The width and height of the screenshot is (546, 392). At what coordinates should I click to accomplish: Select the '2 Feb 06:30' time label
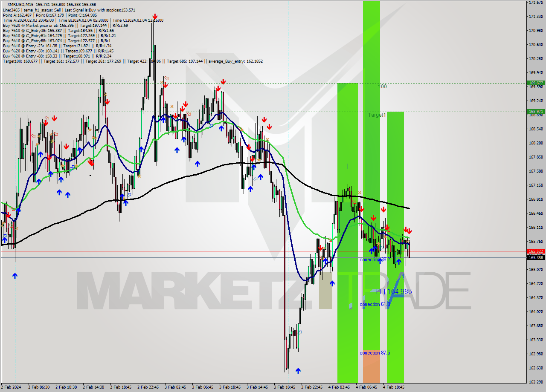coord(39,387)
